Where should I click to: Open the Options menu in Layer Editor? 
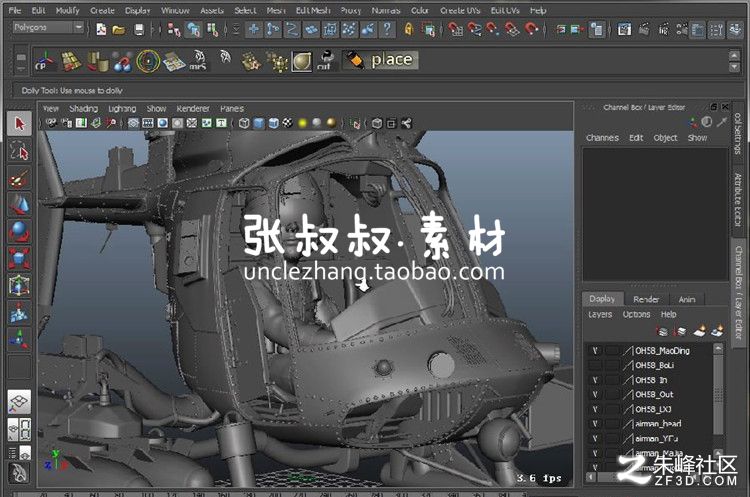[636, 314]
